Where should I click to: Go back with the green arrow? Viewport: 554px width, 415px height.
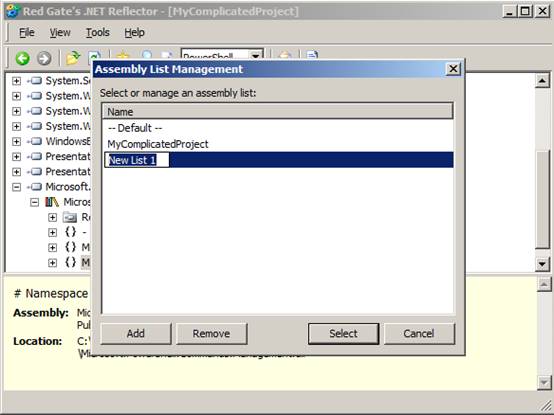pyautogui.click(x=22, y=58)
